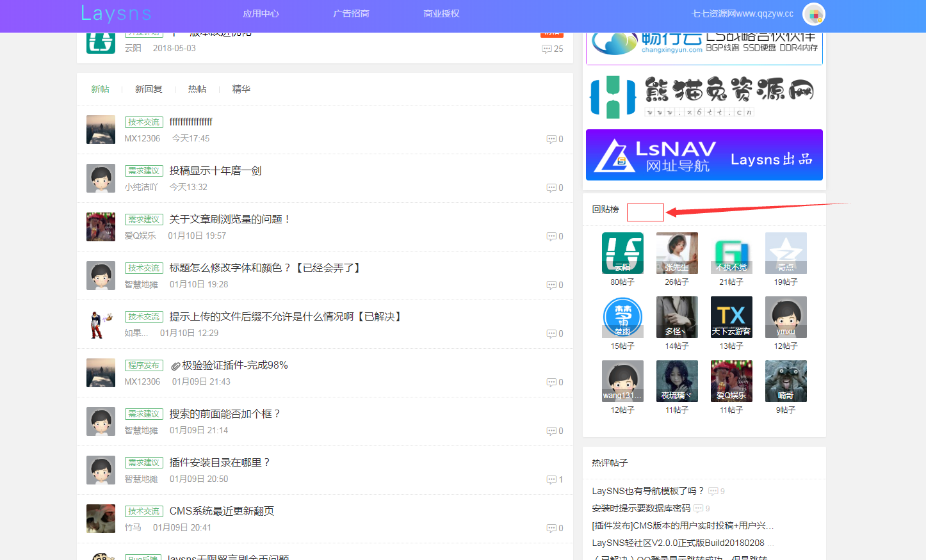Switch to 新回复 tab
This screenshot has width=926, height=560.
(149, 89)
